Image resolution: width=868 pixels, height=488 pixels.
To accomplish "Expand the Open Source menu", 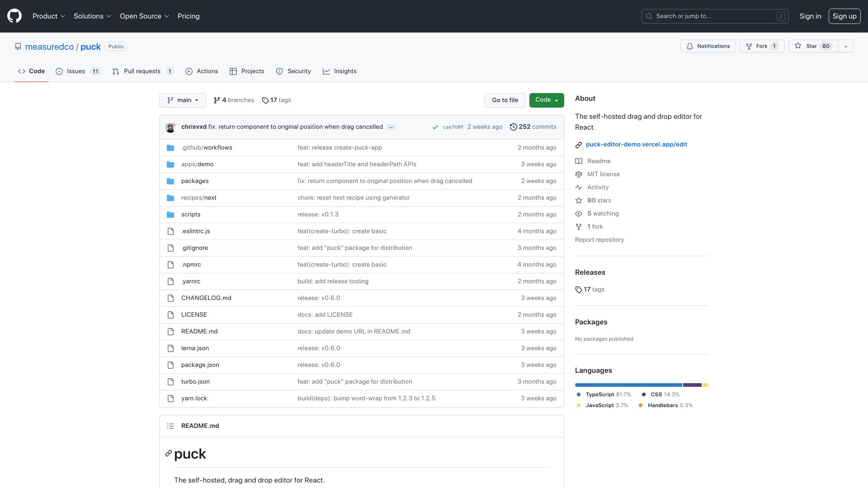I will [145, 16].
